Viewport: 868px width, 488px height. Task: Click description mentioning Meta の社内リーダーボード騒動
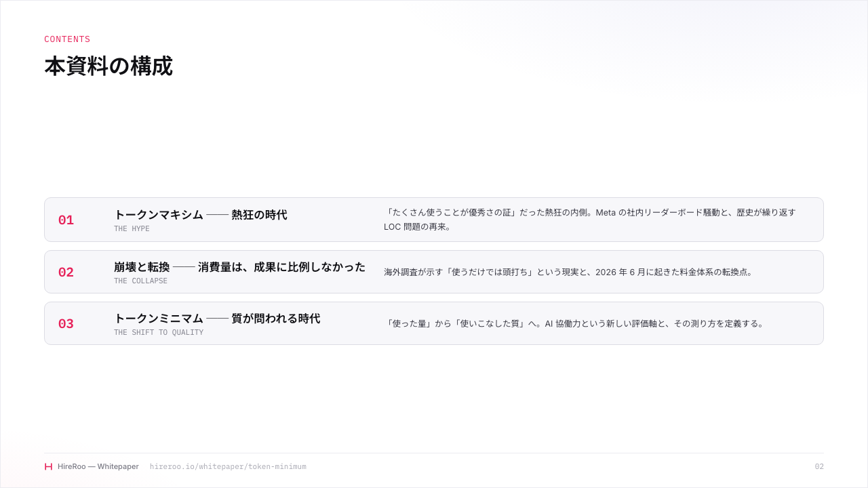[x=590, y=220]
